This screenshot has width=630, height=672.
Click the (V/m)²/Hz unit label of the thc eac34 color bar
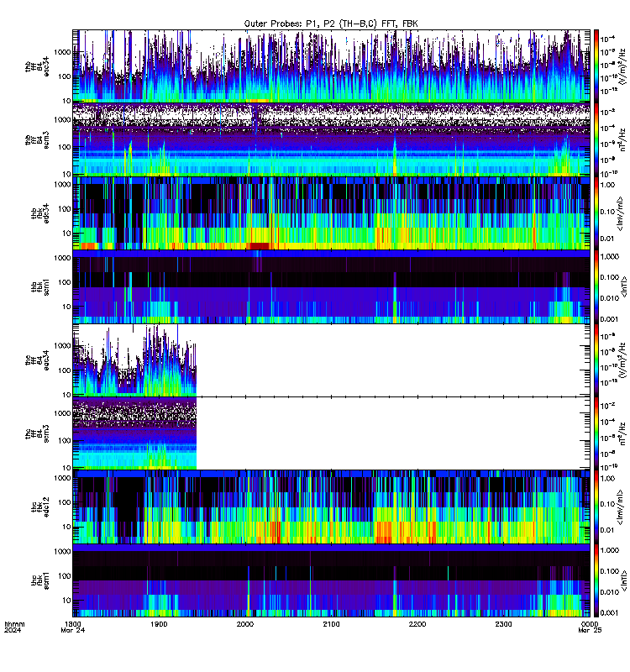tap(622, 360)
